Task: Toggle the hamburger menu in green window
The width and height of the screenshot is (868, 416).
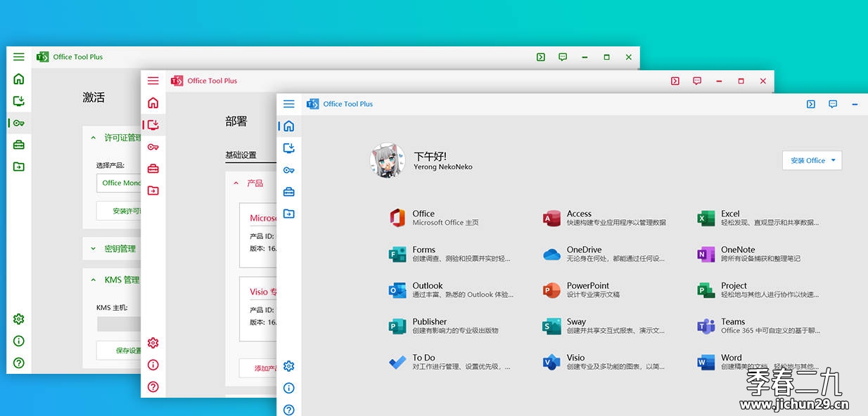Action: [19, 57]
